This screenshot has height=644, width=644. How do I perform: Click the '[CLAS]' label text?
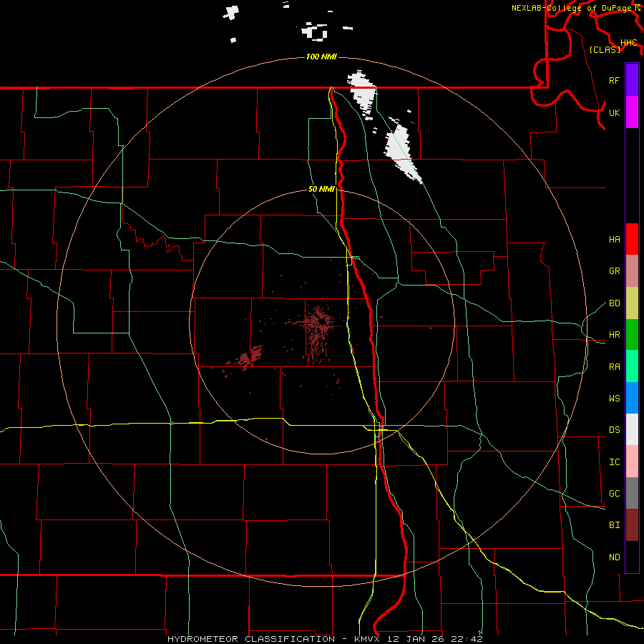(605, 49)
